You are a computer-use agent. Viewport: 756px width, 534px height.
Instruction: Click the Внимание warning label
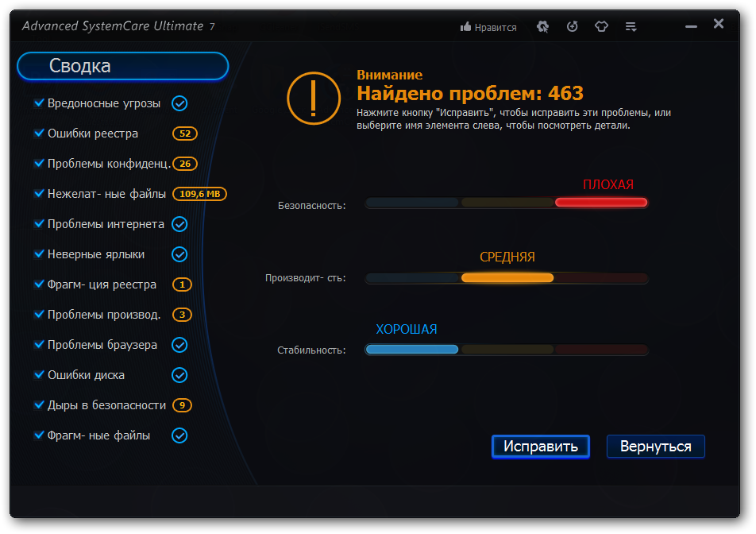click(x=390, y=75)
